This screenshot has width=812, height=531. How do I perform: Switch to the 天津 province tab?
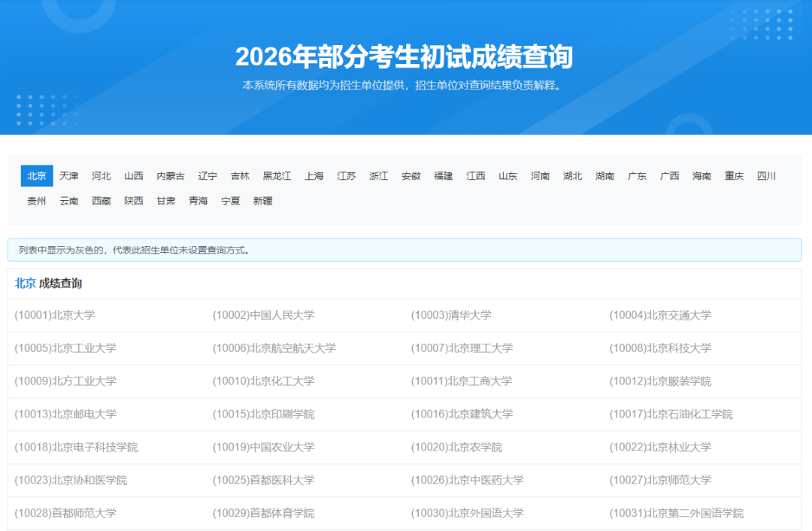coord(68,175)
